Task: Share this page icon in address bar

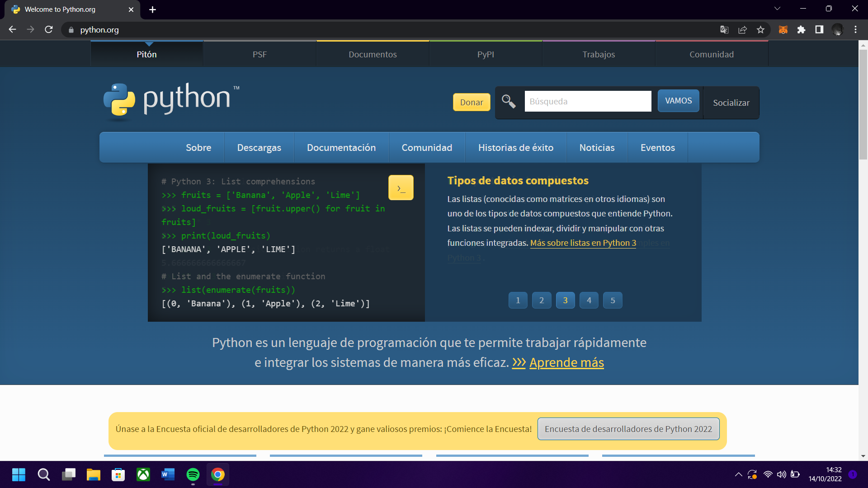Action: tap(742, 30)
